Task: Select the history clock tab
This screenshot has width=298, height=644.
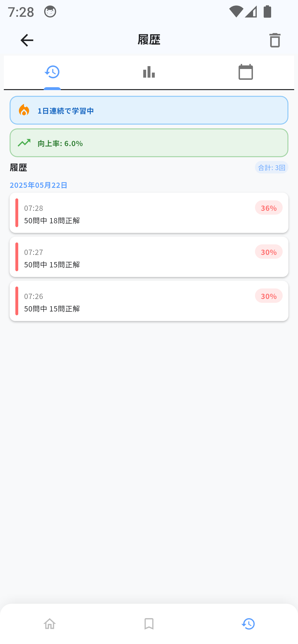Action: [x=52, y=72]
